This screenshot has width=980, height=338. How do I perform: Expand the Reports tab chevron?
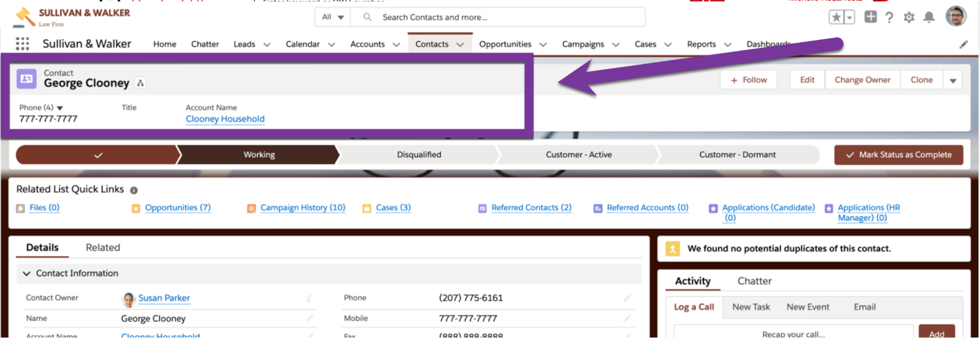728,45
